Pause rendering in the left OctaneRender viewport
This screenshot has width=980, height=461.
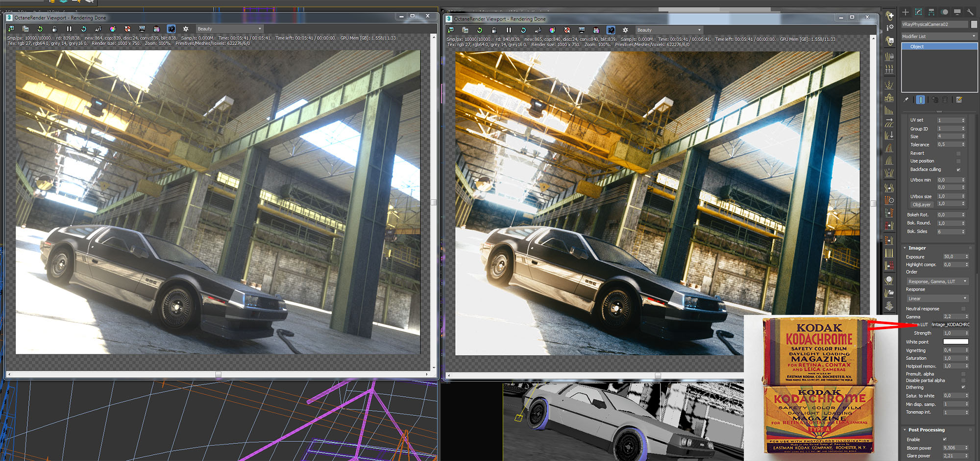pyautogui.click(x=69, y=29)
